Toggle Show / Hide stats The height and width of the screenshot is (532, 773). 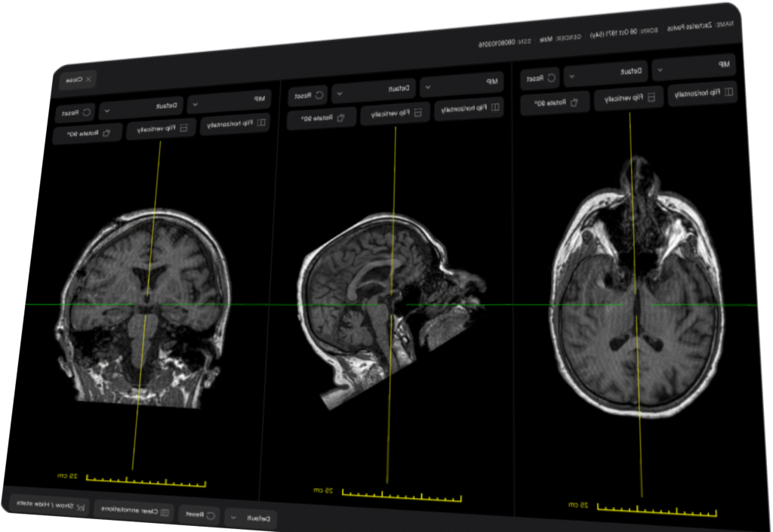(50, 504)
